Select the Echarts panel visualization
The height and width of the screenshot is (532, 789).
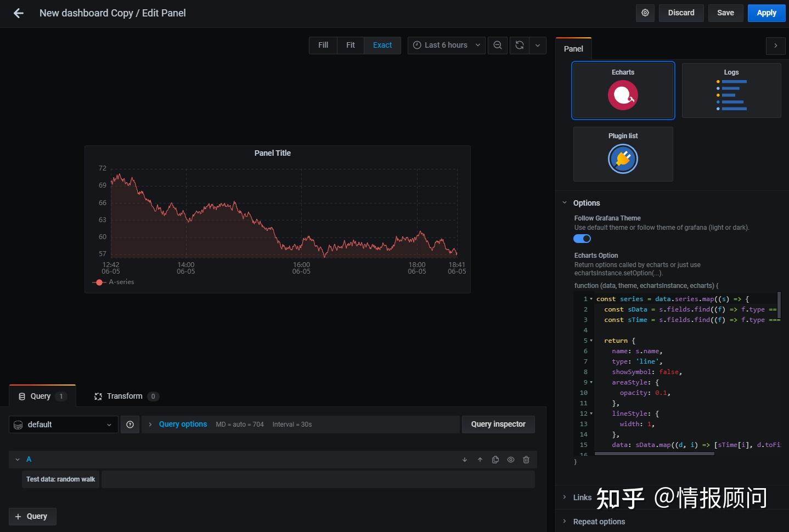[x=623, y=90]
